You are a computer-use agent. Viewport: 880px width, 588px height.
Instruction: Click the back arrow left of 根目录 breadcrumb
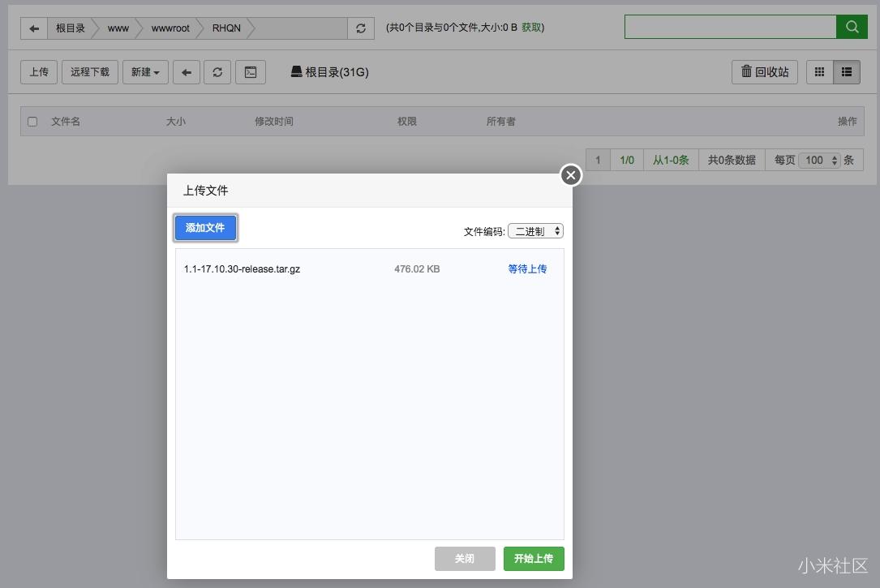(33, 28)
